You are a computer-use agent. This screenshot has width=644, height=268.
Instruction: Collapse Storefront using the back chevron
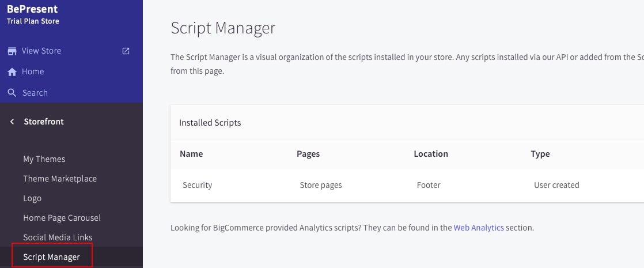(12, 122)
